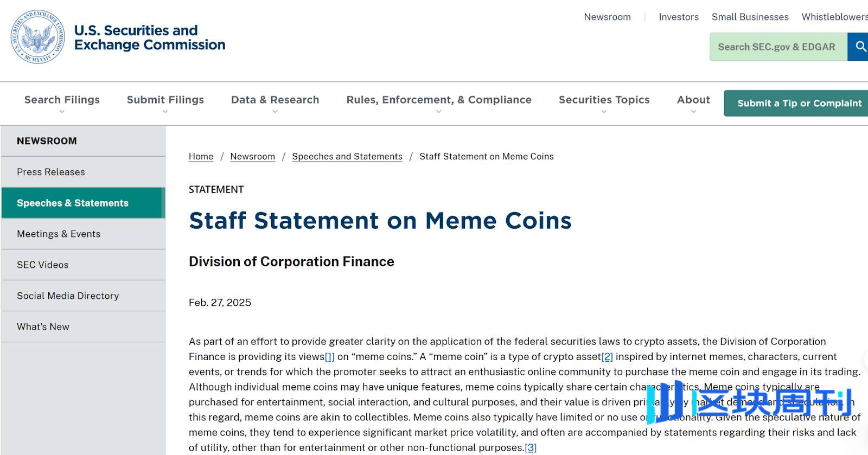The image size is (868, 455).
Task: Open SEC Videos in sidebar
Action: click(84, 265)
